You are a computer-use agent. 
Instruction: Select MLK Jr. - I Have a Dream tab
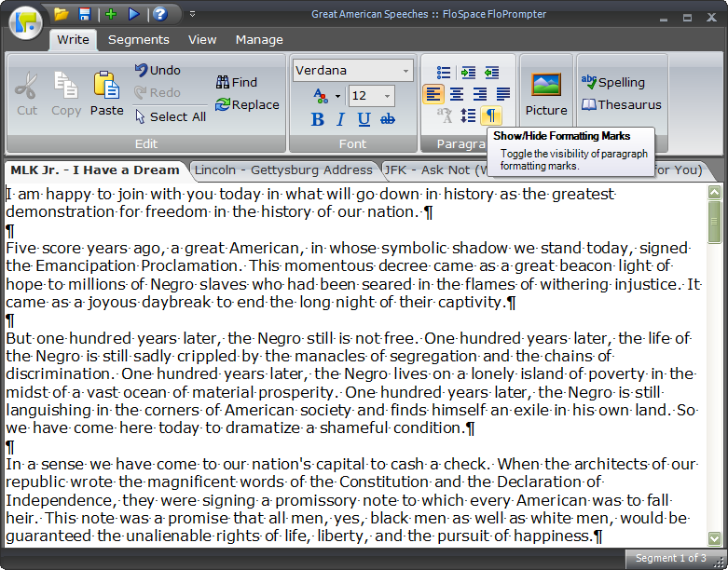[x=95, y=170]
